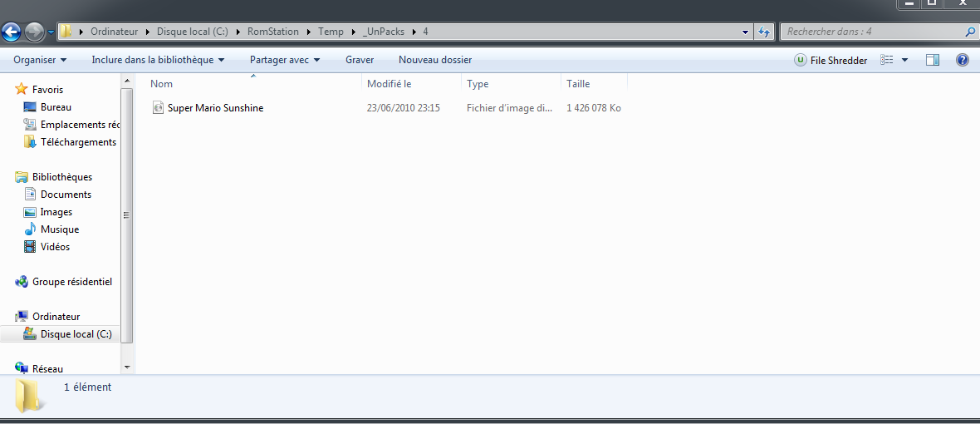Open the Partager avec dropdown
The height and width of the screenshot is (424, 980).
(285, 60)
